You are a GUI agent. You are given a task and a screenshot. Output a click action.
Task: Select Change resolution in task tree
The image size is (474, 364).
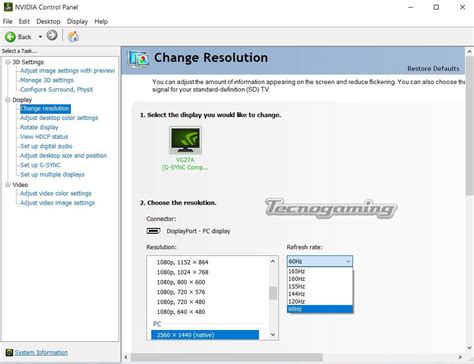click(45, 108)
